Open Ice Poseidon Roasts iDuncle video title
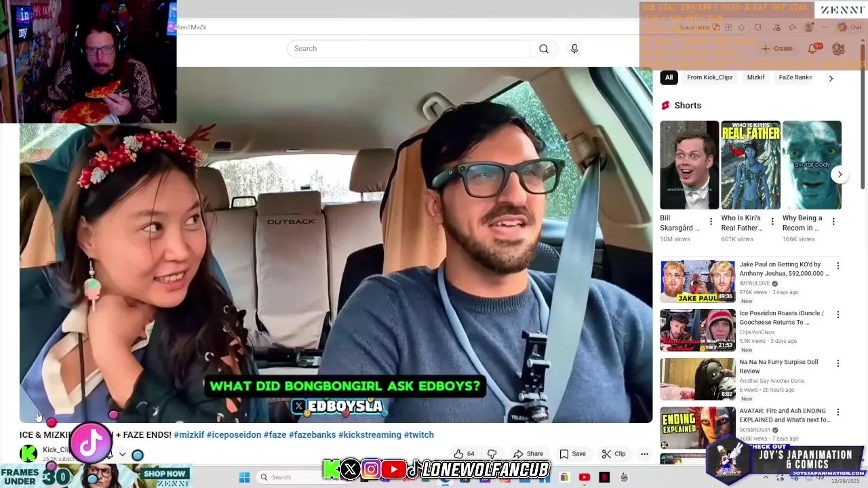The image size is (868, 488). [782, 318]
